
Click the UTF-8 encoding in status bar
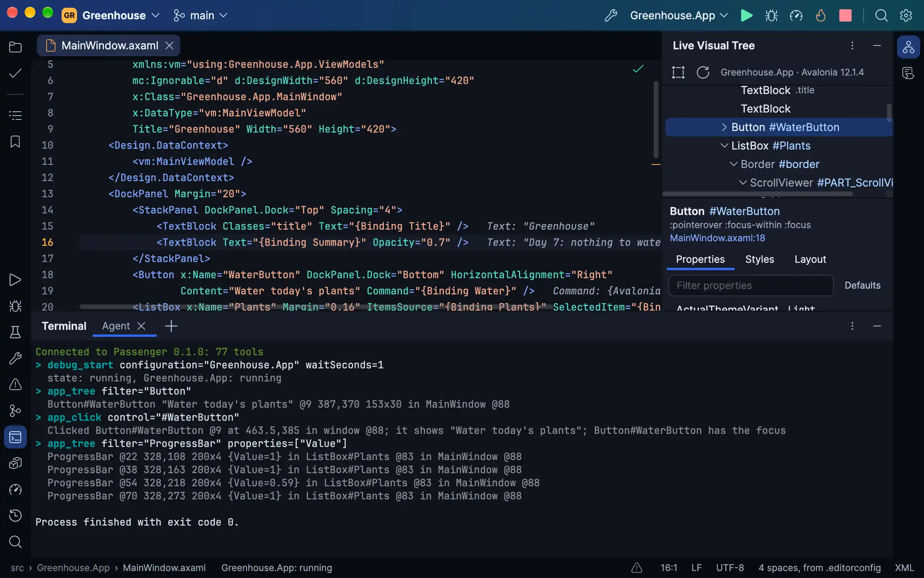pos(730,568)
